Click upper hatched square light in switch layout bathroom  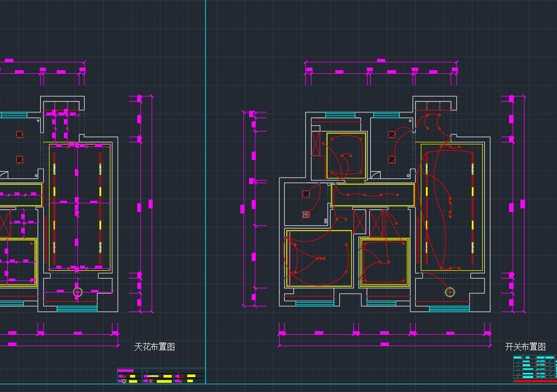pyautogui.click(x=392, y=135)
